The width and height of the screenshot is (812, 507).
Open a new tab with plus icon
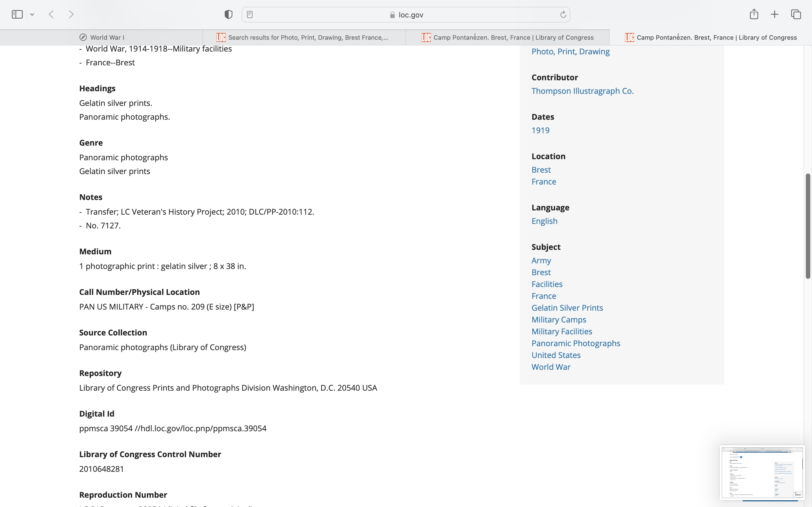click(x=775, y=14)
